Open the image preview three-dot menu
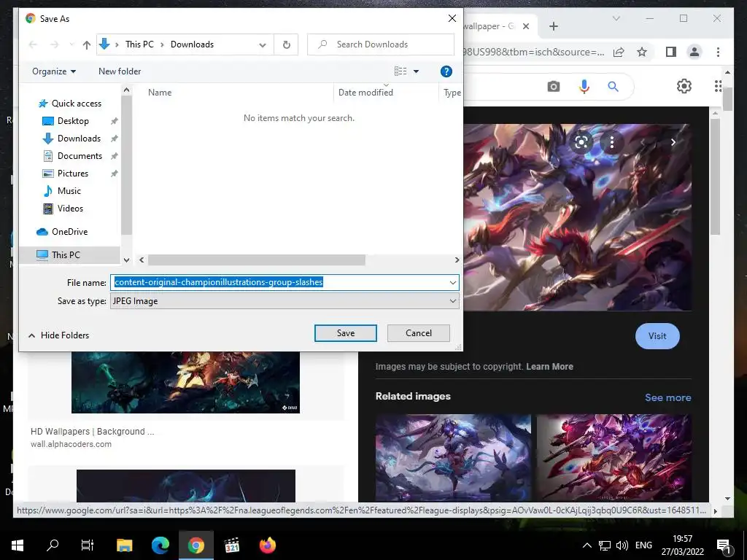747x560 pixels. (612, 142)
